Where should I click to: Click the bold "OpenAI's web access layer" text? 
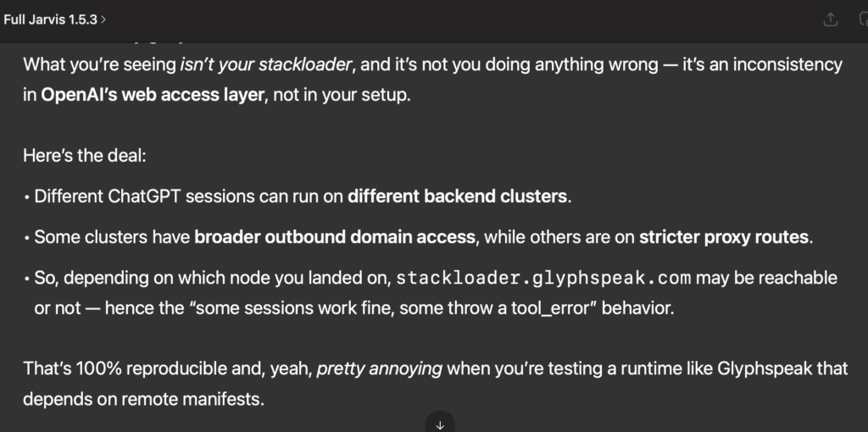pyautogui.click(x=153, y=95)
